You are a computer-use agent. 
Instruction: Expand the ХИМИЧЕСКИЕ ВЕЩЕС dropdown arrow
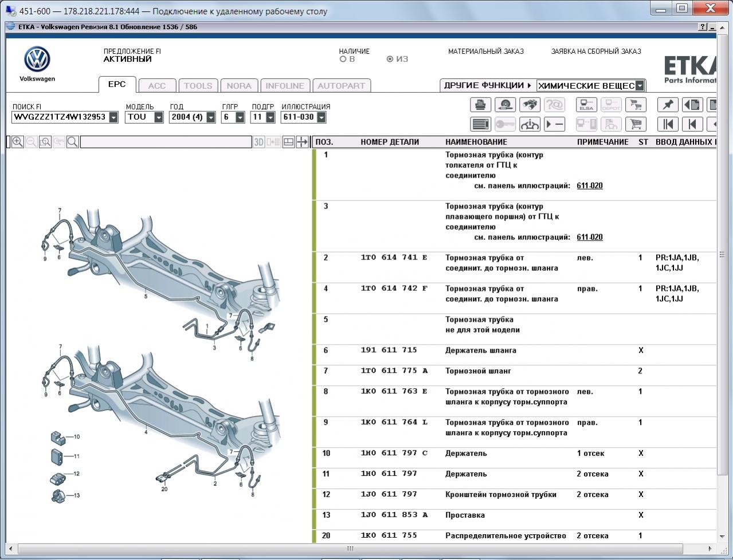tap(640, 86)
